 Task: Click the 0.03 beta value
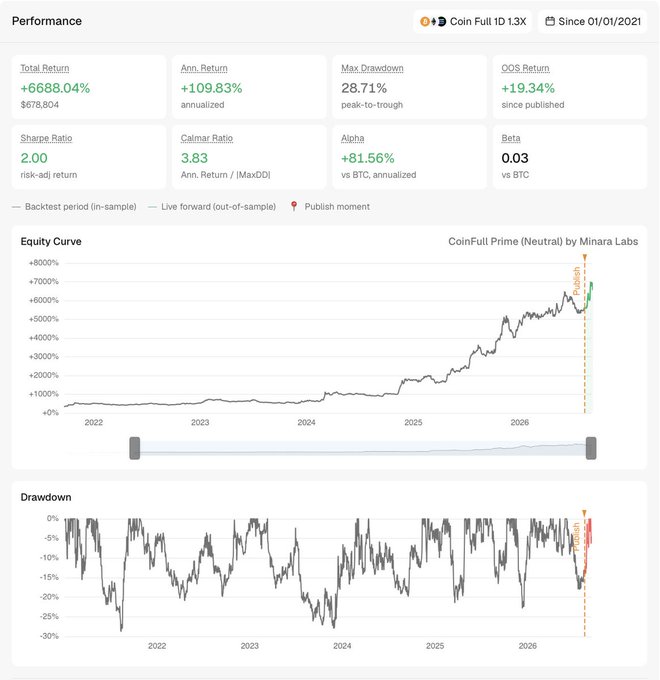click(x=515, y=158)
